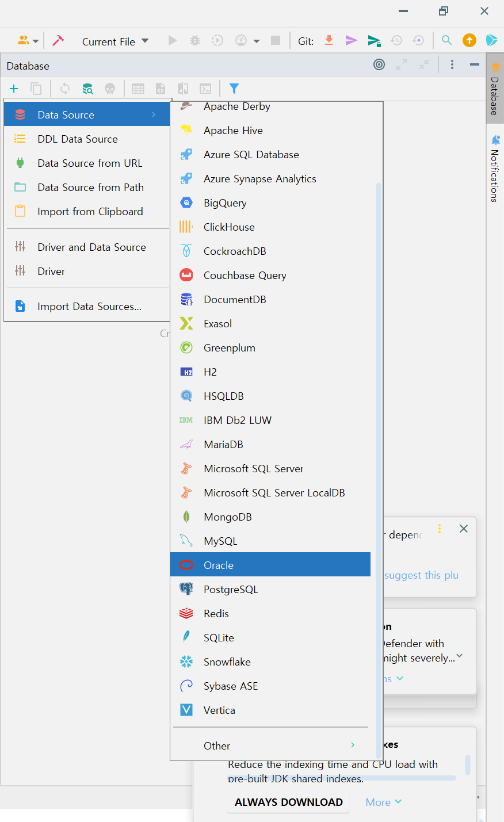Click the Database side tab
The image size is (504, 822).
[x=495, y=88]
